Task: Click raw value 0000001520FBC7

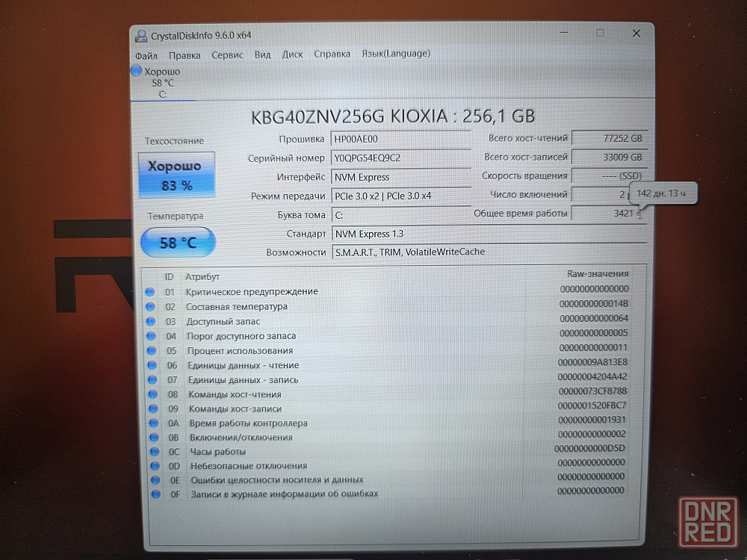Action: tap(592, 405)
